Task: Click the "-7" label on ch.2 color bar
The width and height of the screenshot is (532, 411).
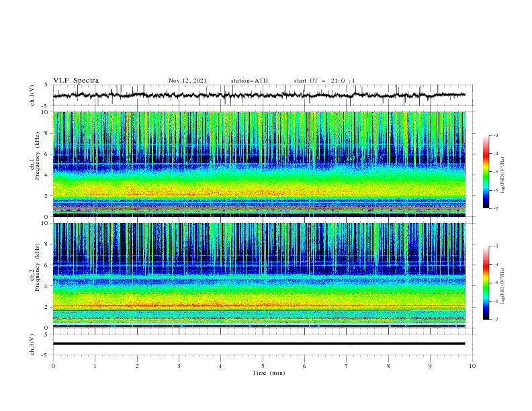Action: [x=495, y=319]
